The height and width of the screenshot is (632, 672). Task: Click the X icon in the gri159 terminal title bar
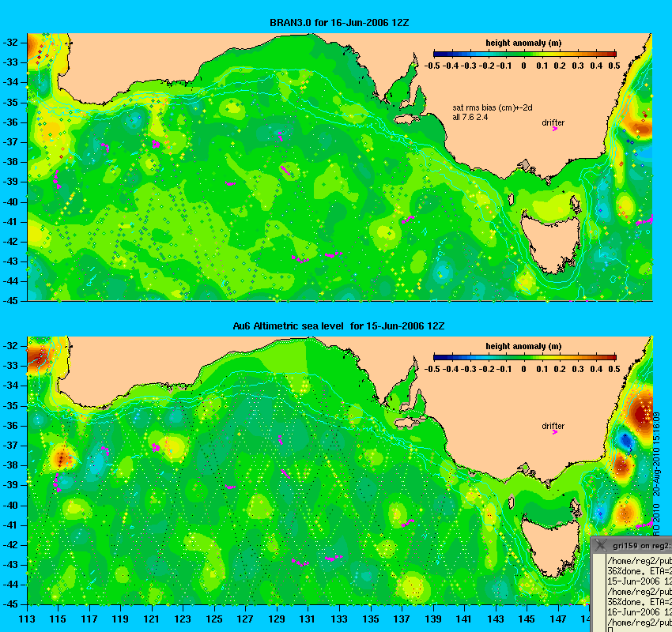point(601,545)
